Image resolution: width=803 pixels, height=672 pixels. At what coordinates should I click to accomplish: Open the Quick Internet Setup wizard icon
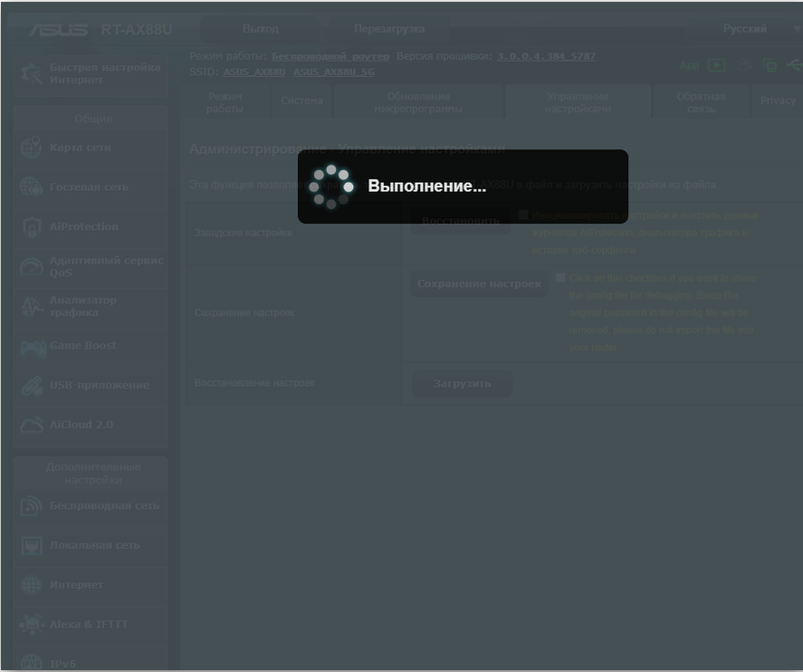tap(32, 73)
